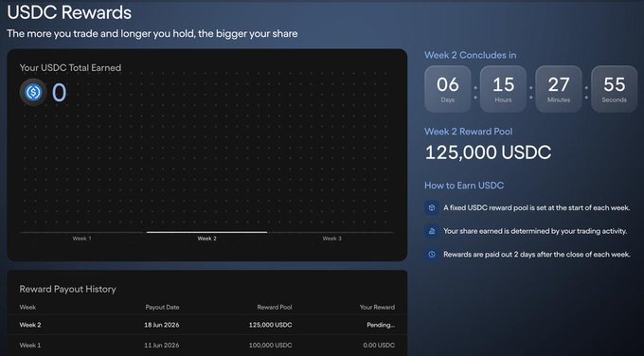The height and width of the screenshot is (356, 644).
Task: Click the 'Week 2' table row label
Action: coord(30,325)
